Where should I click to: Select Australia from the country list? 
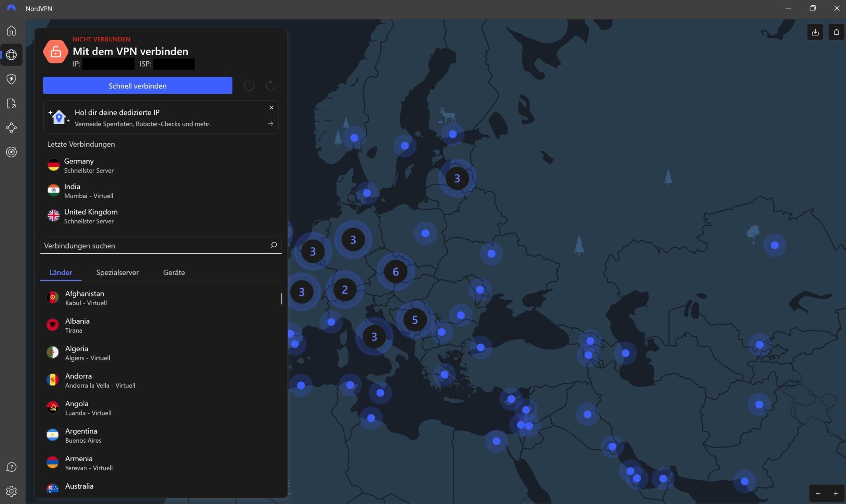click(x=161, y=487)
